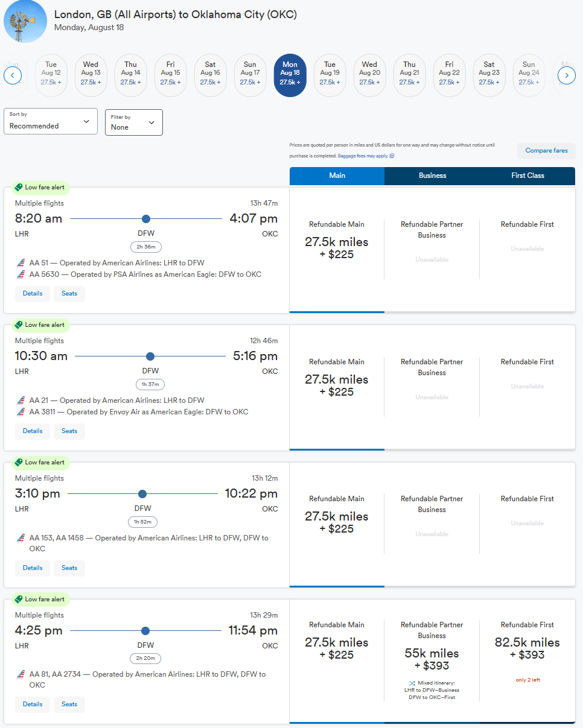Switch to the First Class tab
The image size is (583, 728).
click(x=527, y=176)
